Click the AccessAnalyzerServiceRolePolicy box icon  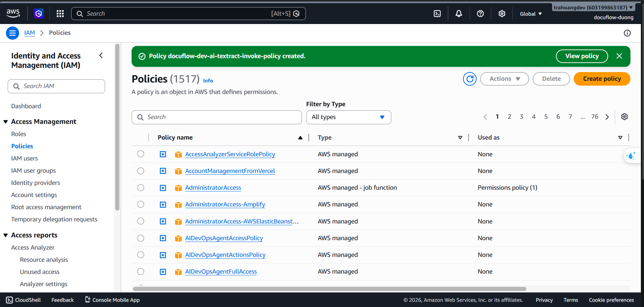[178, 155]
